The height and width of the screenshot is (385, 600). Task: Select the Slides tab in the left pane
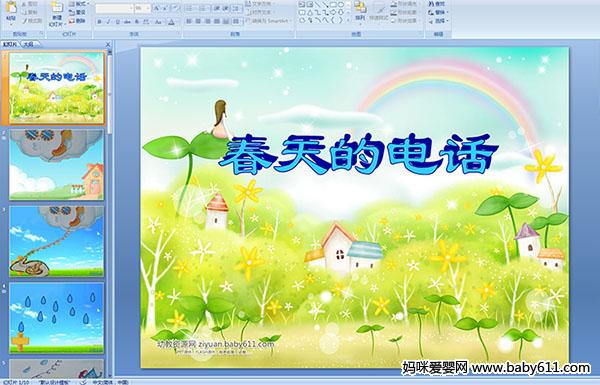click(x=10, y=44)
